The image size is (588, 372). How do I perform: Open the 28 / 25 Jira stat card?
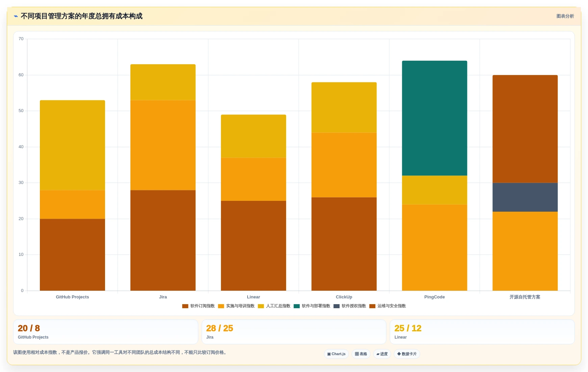click(294, 332)
